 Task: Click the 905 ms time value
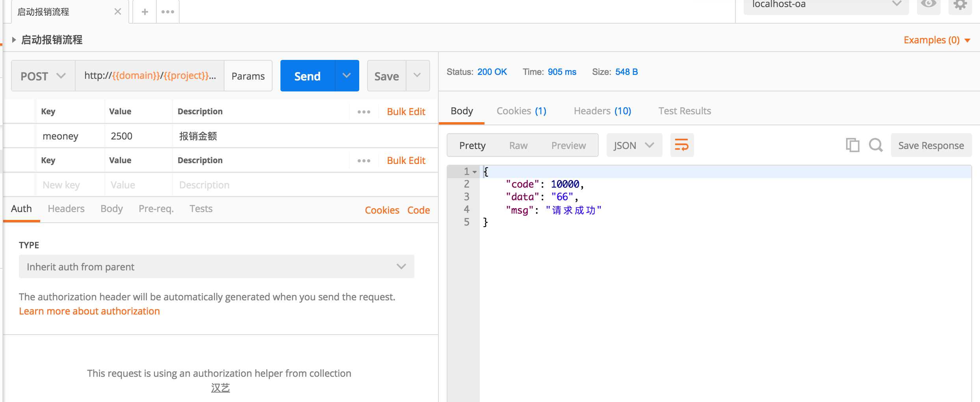(x=562, y=72)
